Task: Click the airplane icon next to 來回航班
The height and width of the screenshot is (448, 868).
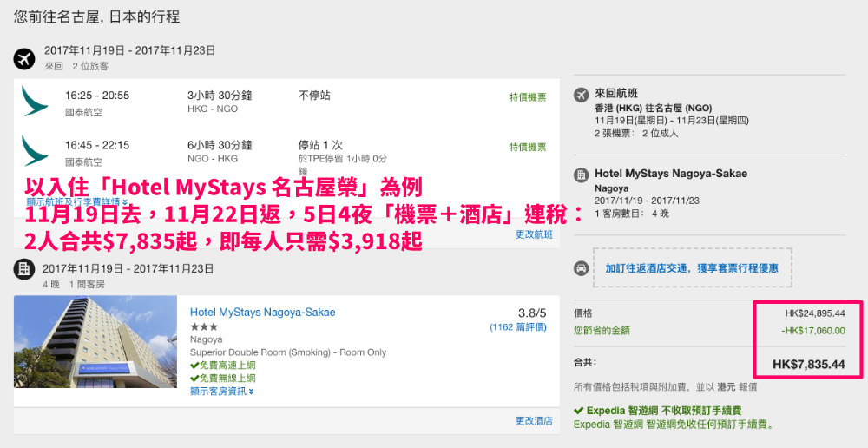Action: click(x=581, y=94)
